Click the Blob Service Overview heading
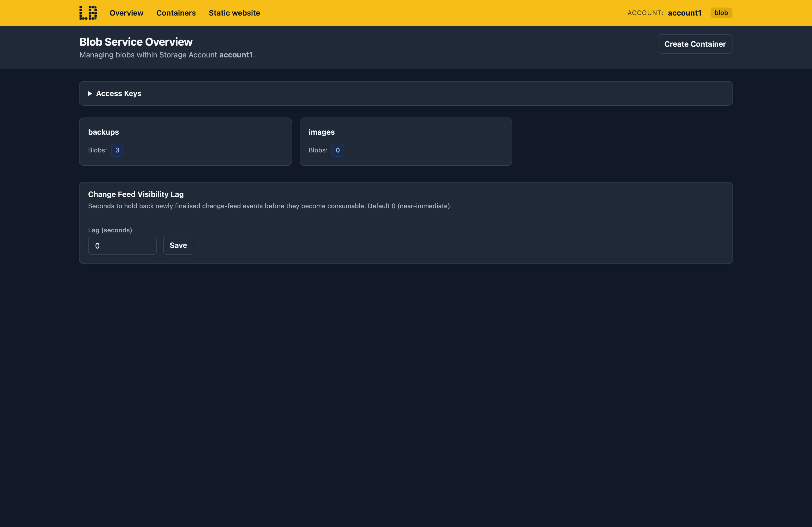 coord(136,42)
